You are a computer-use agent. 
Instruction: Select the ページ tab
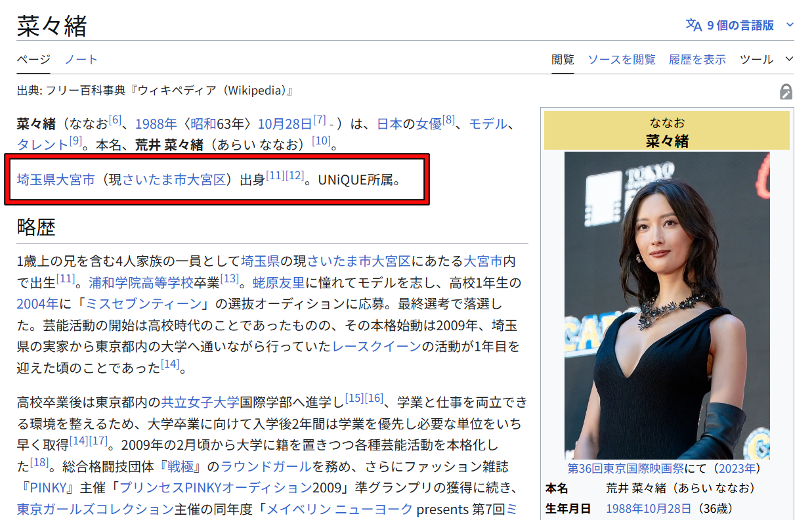[x=33, y=60]
